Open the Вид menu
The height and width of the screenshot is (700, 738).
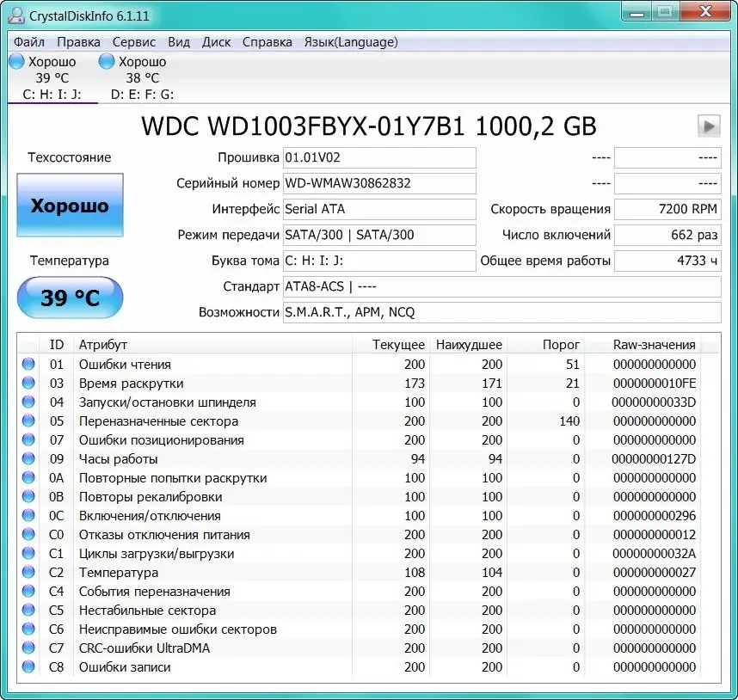(179, 42)
